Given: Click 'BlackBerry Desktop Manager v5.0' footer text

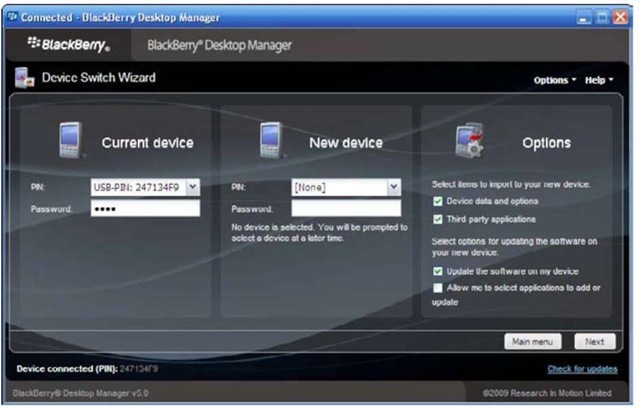Looking at the screenshot, I should coord(80,393).
